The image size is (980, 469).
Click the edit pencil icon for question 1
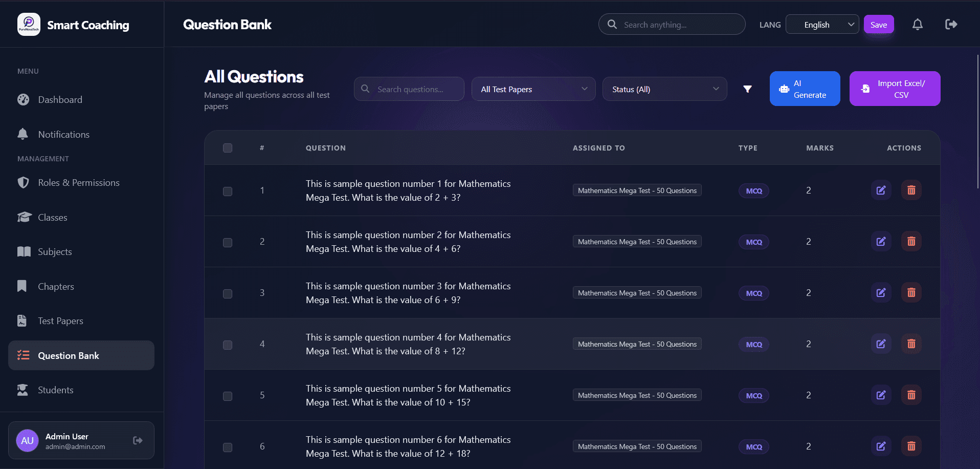click(880, 190)
